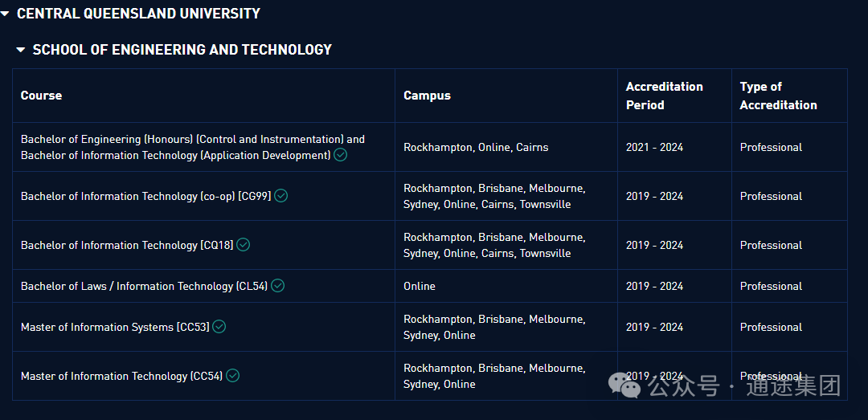The width and height of the screenshot is (868, 420).
Task: Select the Accreditation Period column header
Action: [x=665, y=96]
